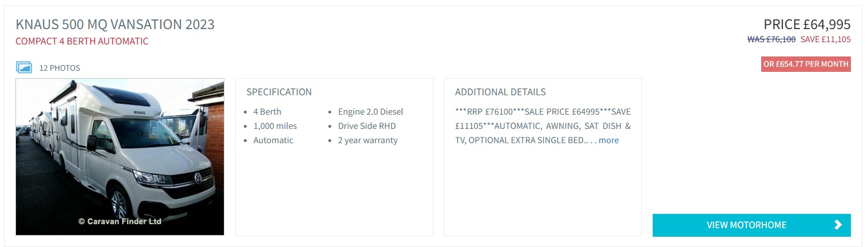Click the additional details description text

point(542,126)
